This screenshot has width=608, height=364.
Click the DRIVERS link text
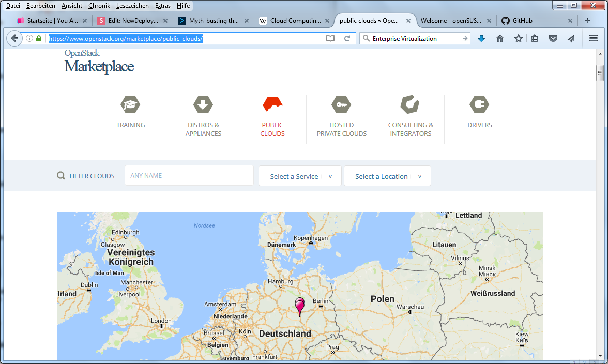[480, 125]
